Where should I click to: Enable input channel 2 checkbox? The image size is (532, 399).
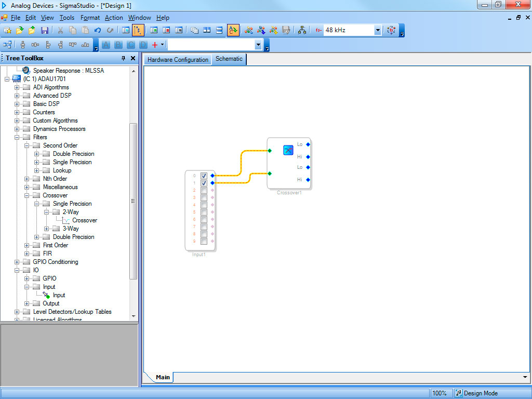click(204, 191)
